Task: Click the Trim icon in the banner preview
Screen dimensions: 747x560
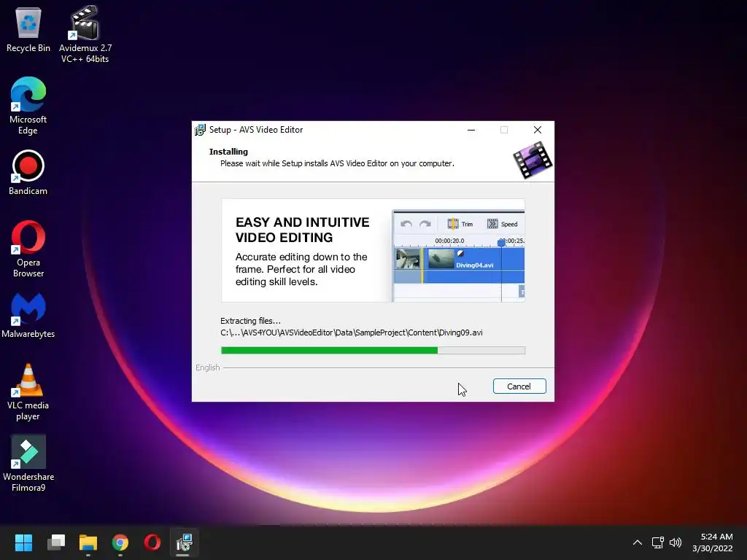Action: (453, 224)
